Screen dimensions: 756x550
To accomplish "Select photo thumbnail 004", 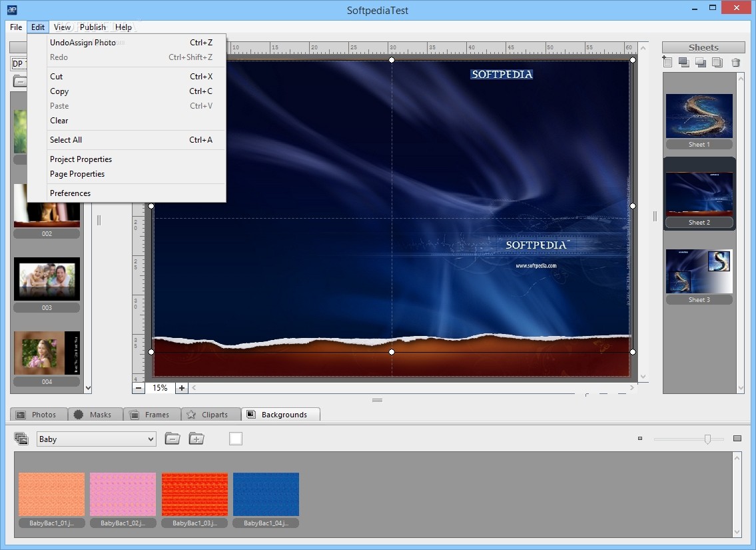I will [47, 353].
